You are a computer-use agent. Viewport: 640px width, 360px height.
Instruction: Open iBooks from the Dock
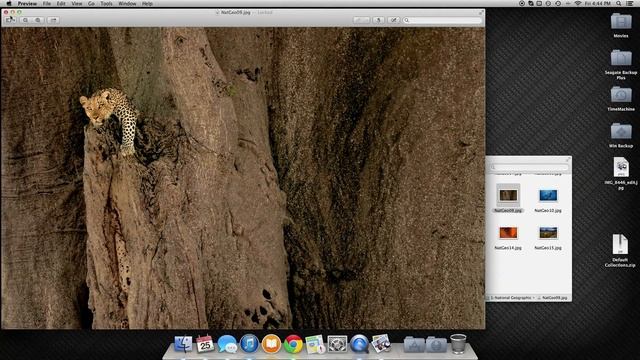(x=271, y=344)
